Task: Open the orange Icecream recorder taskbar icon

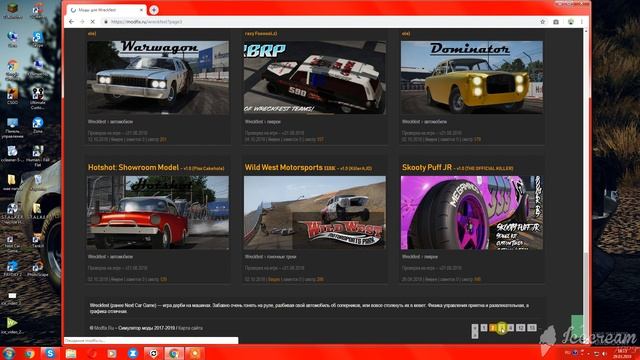Action: coord(195,353)
